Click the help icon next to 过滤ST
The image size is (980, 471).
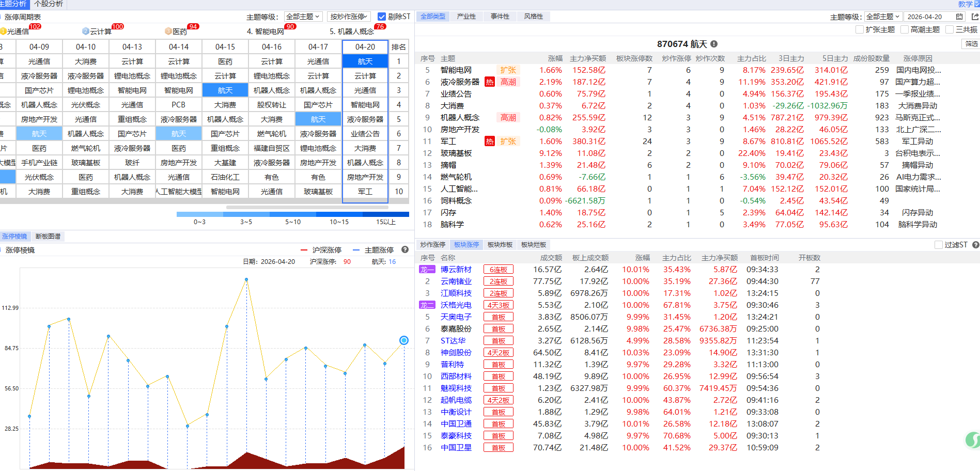pyautogui.click(x=975, y=245)
